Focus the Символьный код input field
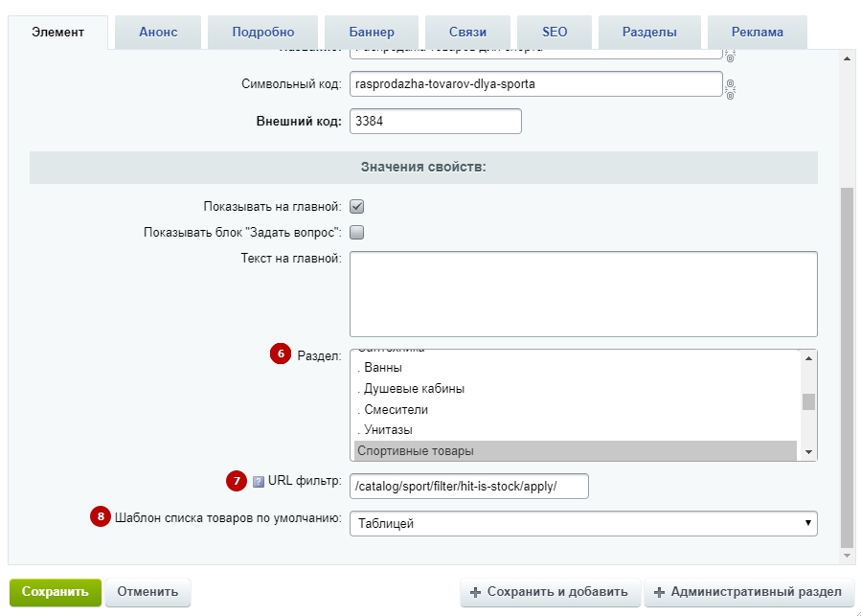This screenshot has width=861, height=616. click(x=536, y=84)
